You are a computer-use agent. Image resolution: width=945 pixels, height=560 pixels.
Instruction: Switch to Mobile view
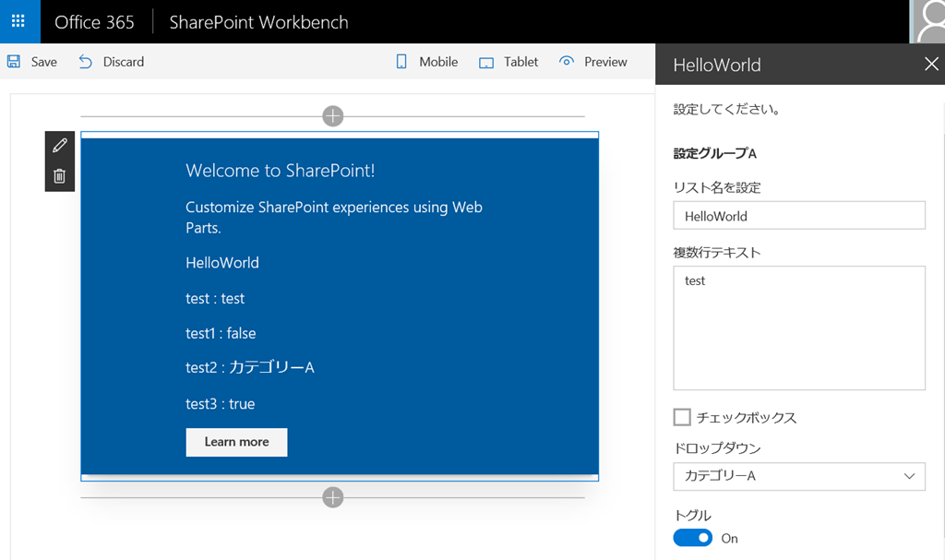pos(438,62)
